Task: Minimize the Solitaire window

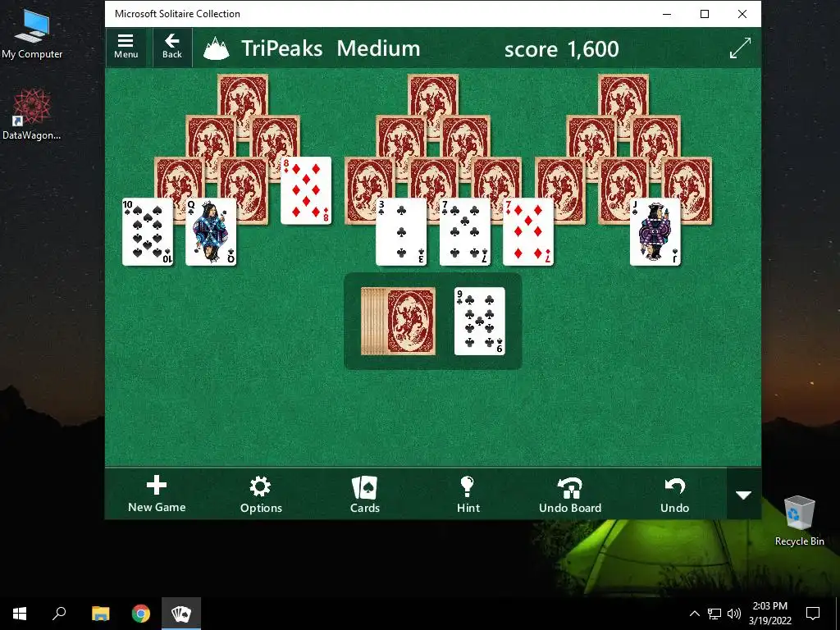Action: pos(667,14)
